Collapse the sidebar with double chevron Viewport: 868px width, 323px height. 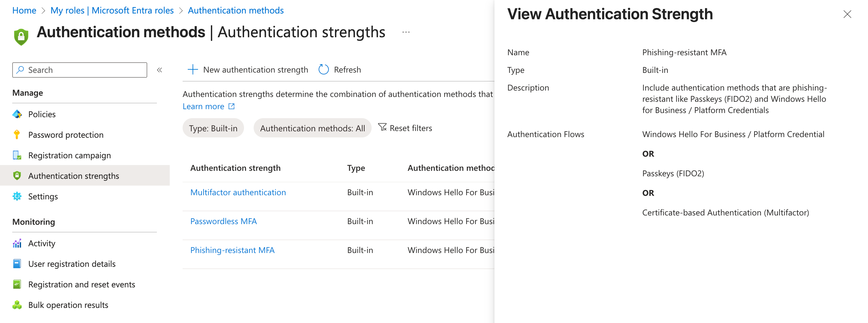coord(159,70)
